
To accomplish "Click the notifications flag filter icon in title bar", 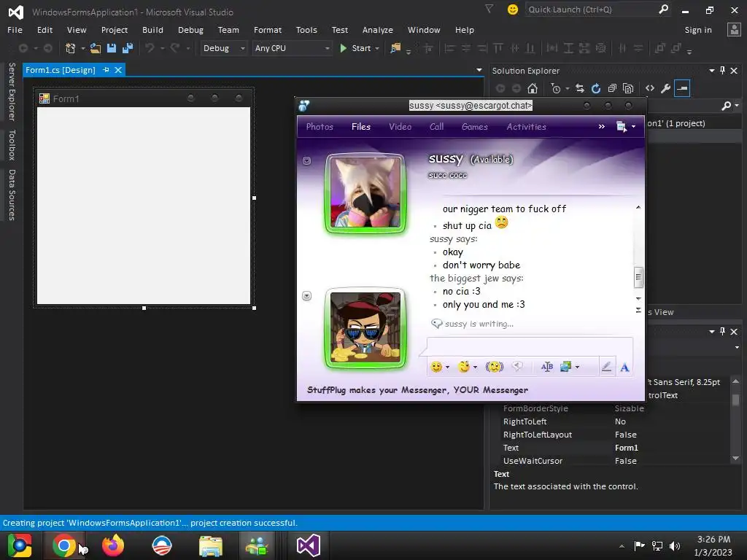I will pos(489,8).
